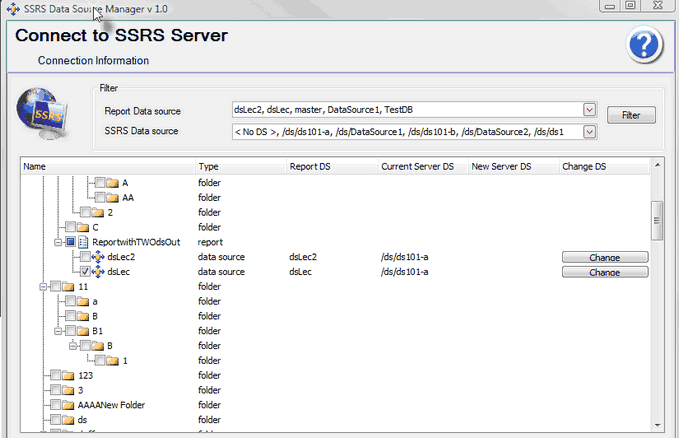Click the SSRS globe logo icon
679x438 pixels.
click(42, 114)
